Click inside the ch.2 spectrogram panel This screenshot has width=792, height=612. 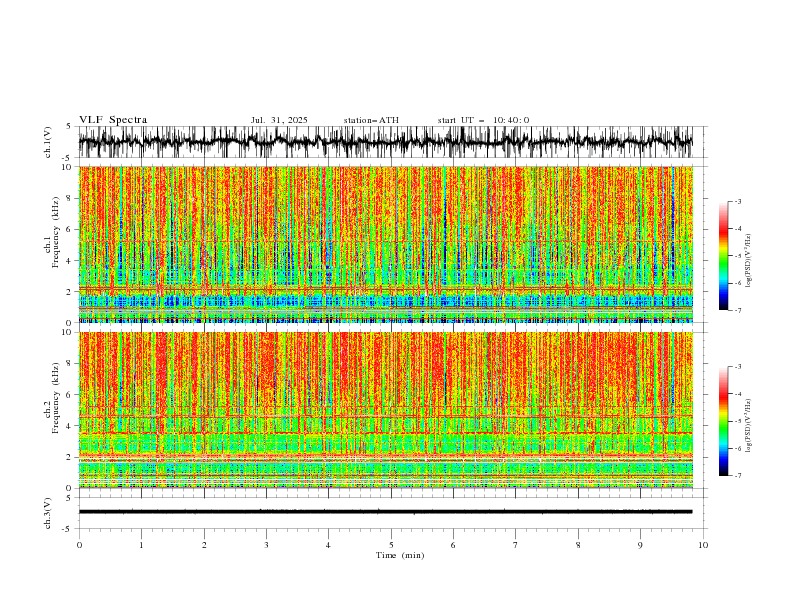(x=385, y=410)
